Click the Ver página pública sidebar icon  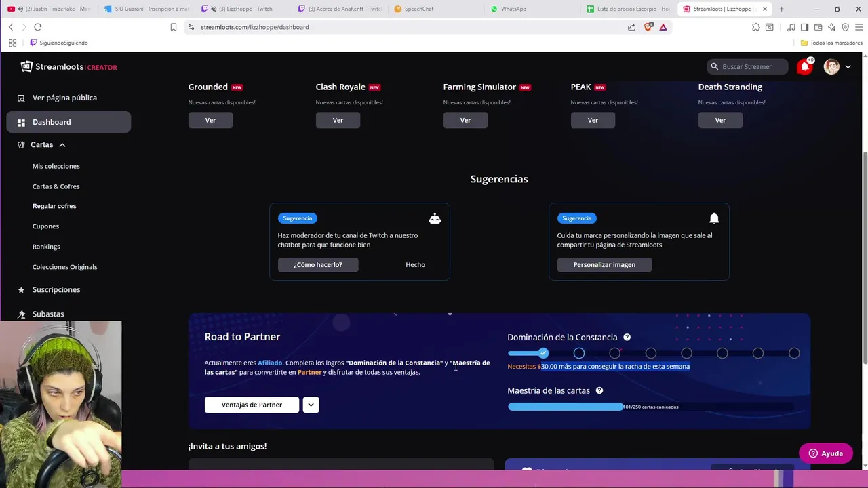(x=21, y=98)
